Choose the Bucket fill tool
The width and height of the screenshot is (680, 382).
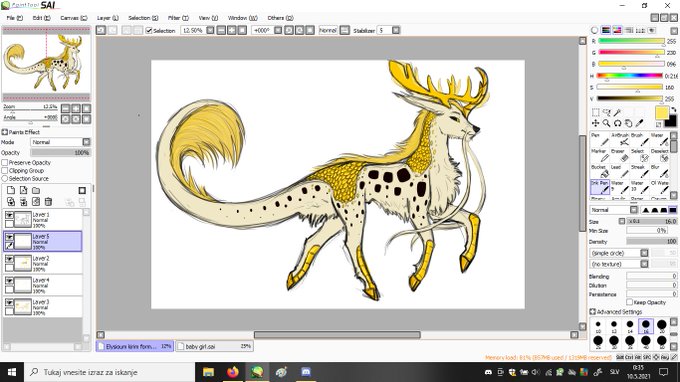(600, 171)
